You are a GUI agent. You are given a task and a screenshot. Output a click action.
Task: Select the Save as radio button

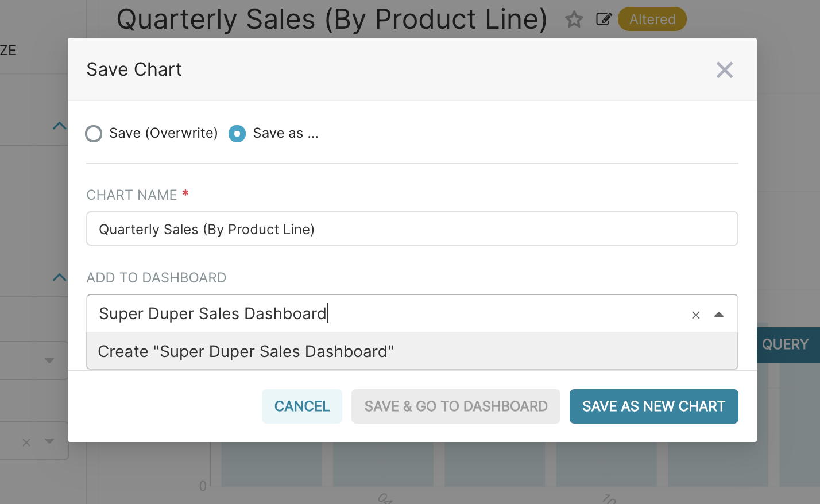coord(237,133)
